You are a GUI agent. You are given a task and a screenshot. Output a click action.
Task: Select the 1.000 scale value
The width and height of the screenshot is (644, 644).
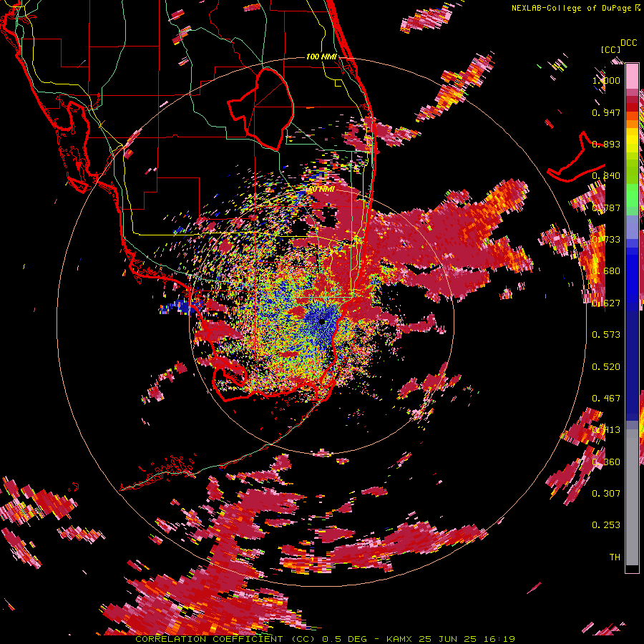coord(606,80)
